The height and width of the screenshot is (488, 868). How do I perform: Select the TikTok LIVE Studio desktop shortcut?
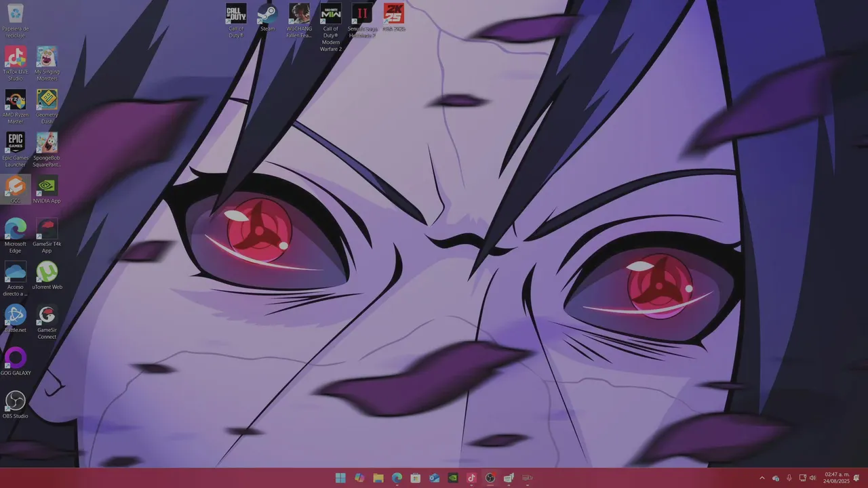tap(15, 64)
